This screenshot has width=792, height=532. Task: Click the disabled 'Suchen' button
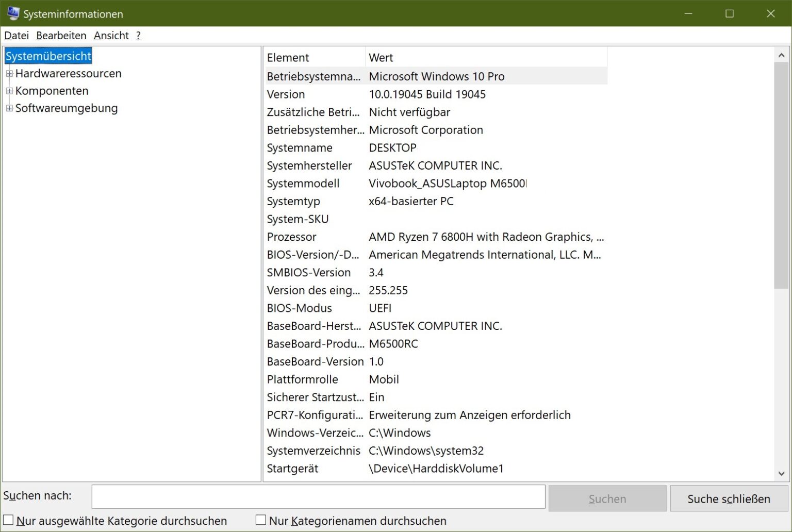pos(607,498)
